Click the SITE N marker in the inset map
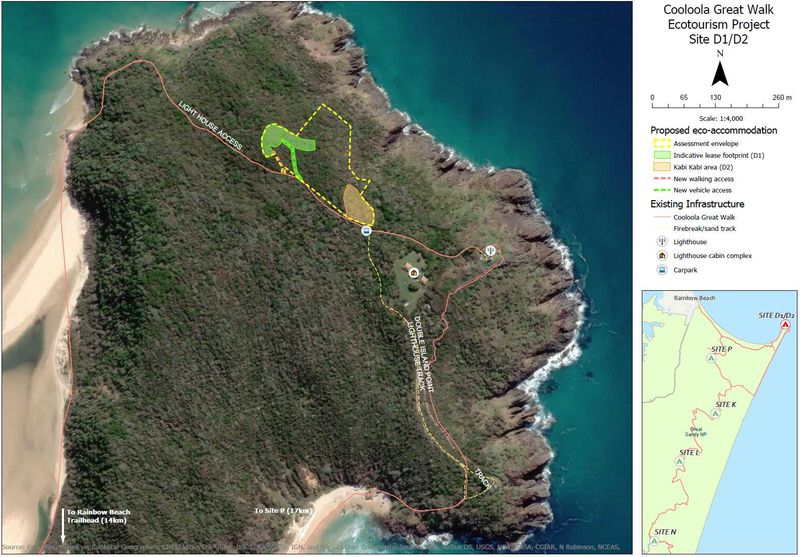Screen dimensions: 800x557 tap(654, 541)
